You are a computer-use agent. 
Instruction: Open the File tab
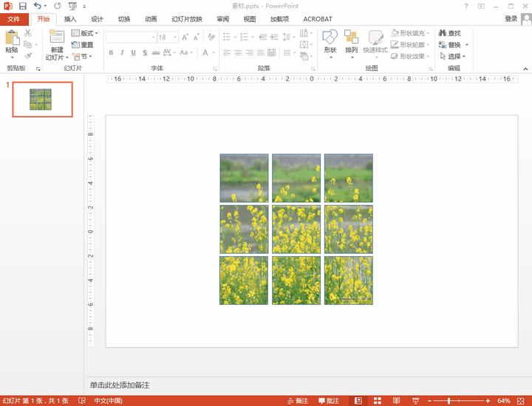tap(14, 19)
